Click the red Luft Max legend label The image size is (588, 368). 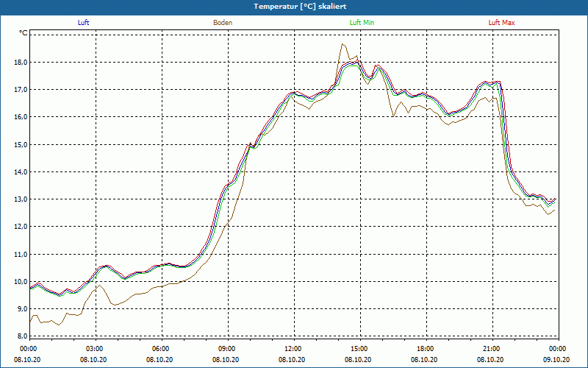[x=501, y=23]
